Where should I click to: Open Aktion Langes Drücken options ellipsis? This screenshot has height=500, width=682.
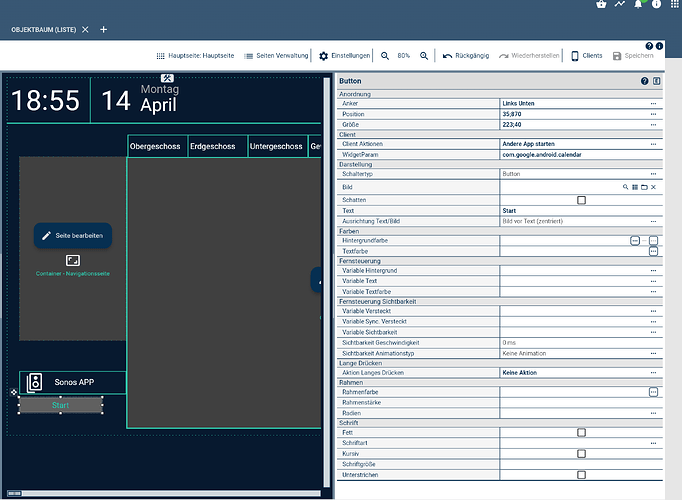click(x=653, y=373)
